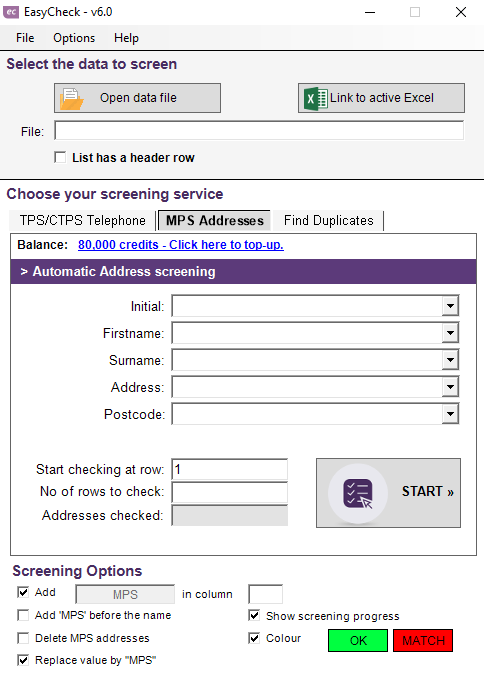
Task: Focus the No of rows to check field
Action: 230,492
